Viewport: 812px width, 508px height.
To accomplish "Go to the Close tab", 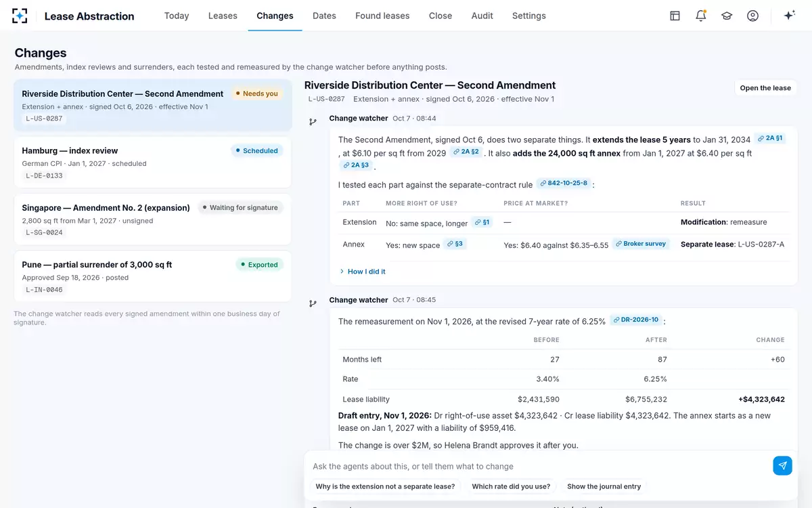I will (x=441, y=16).
